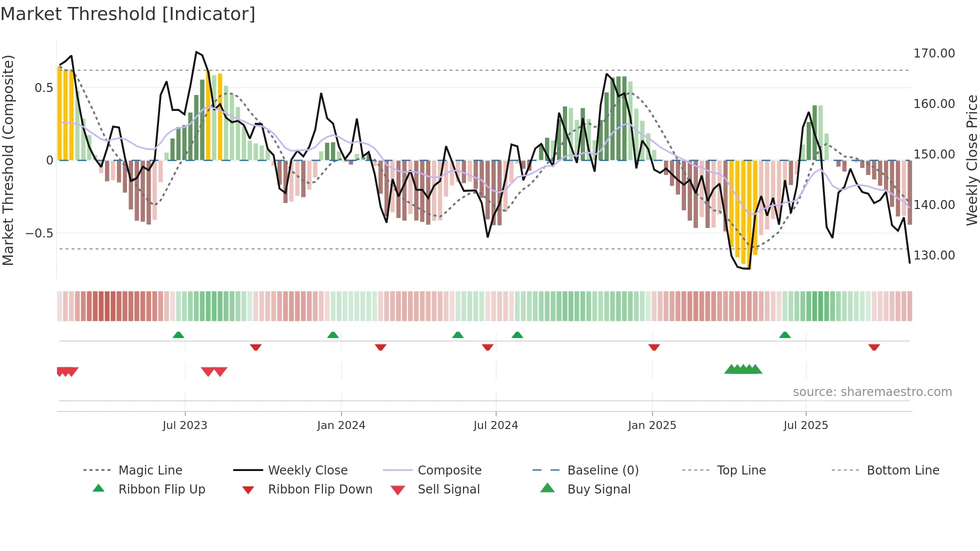Click the Magic Line dotted legend swatch
This screenshot has width=980, height=551.
click(97, 470)
